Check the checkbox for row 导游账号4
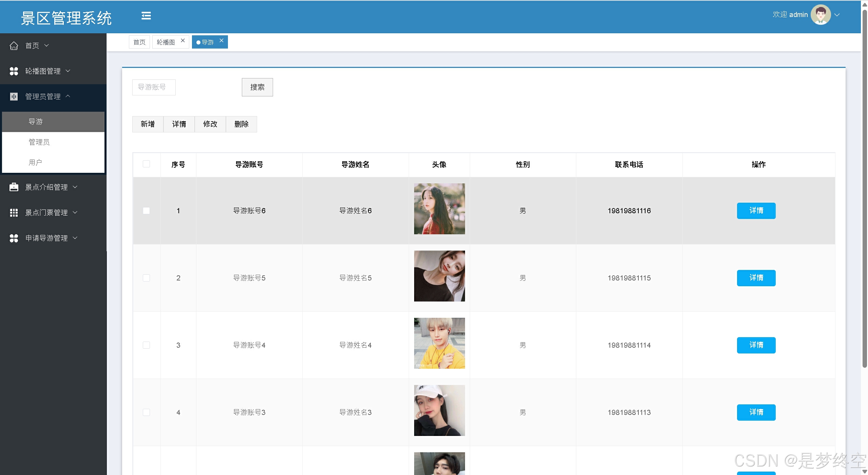 [146, 345]
